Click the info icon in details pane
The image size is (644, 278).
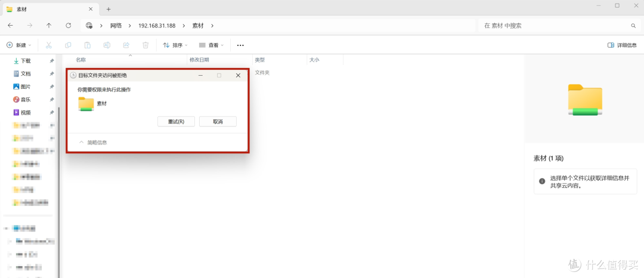(x=542, y=181)
